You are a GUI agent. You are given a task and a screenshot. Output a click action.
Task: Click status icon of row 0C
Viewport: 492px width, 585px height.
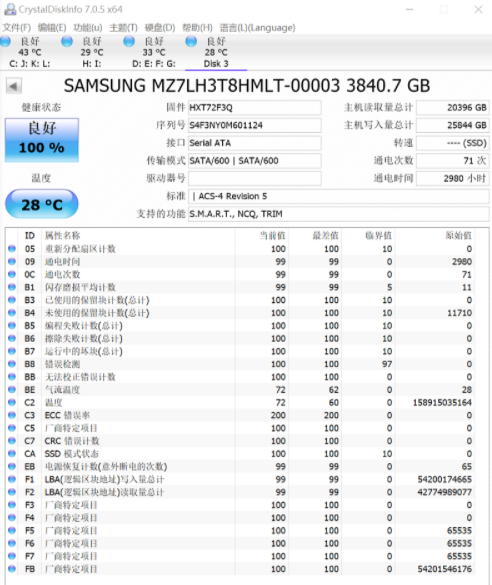(x=12, y=274)
